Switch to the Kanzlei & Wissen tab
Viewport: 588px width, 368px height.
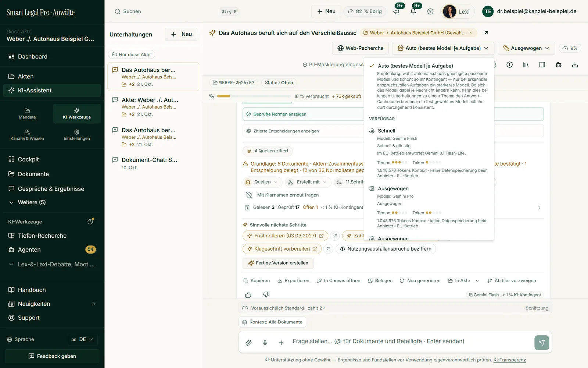(x=27, y=135)
